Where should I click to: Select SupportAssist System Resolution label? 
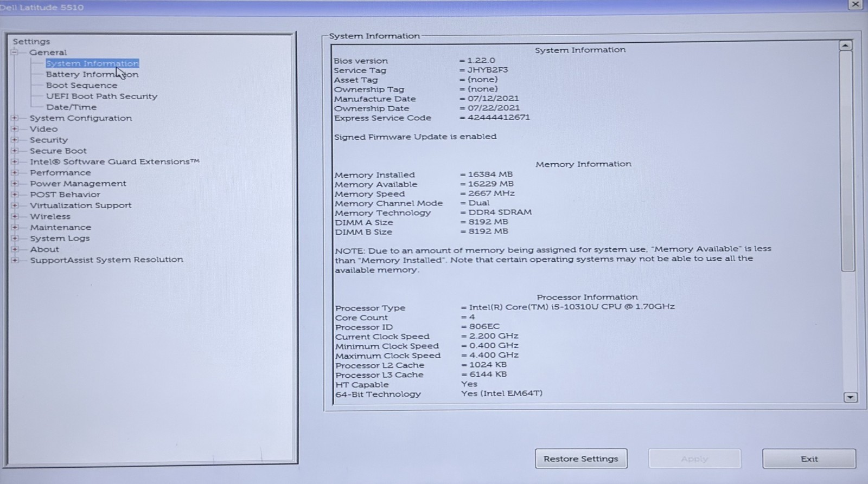click(106, 260)
